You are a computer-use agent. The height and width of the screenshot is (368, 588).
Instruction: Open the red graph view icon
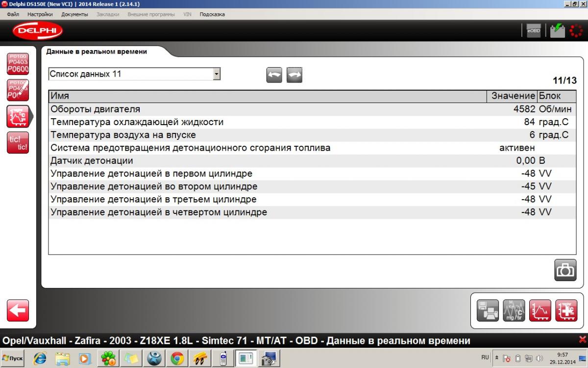tap(540, 311)
